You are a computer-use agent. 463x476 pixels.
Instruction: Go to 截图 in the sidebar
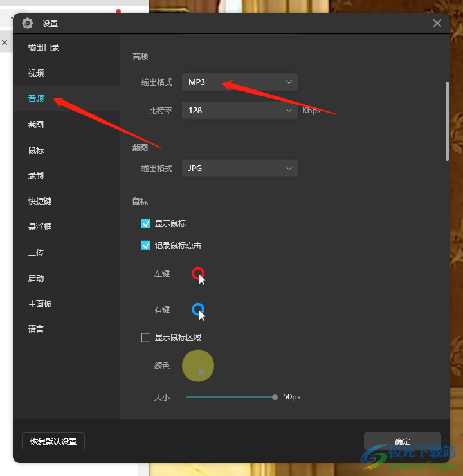[36, 124]
